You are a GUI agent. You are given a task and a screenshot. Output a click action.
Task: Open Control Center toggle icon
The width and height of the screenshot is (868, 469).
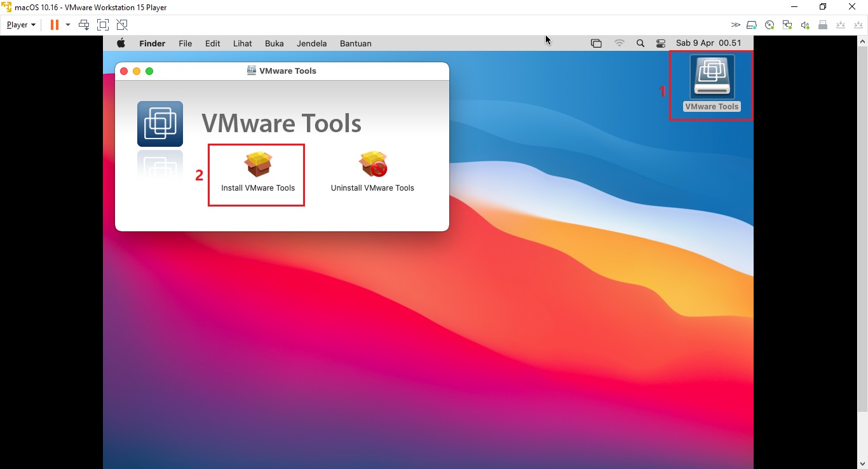click(661, 43)
